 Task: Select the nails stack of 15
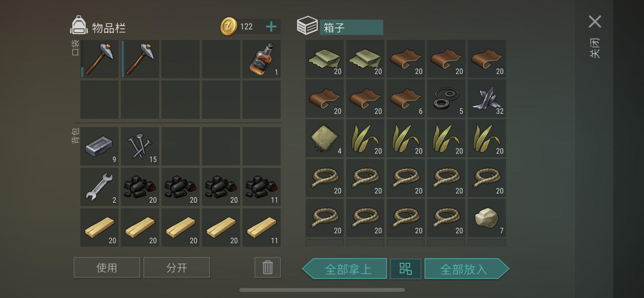click(140, 146)
